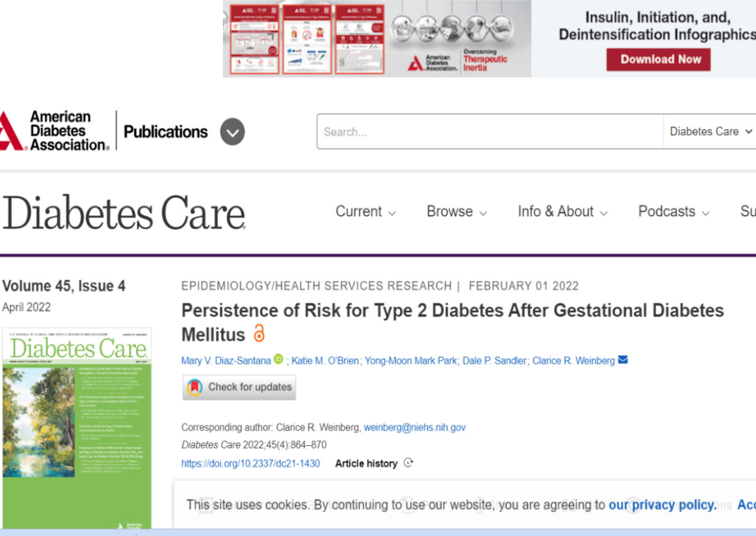
Task: Email weinberg@niehs.nih.gov link
Action: [x=415, y=428]
